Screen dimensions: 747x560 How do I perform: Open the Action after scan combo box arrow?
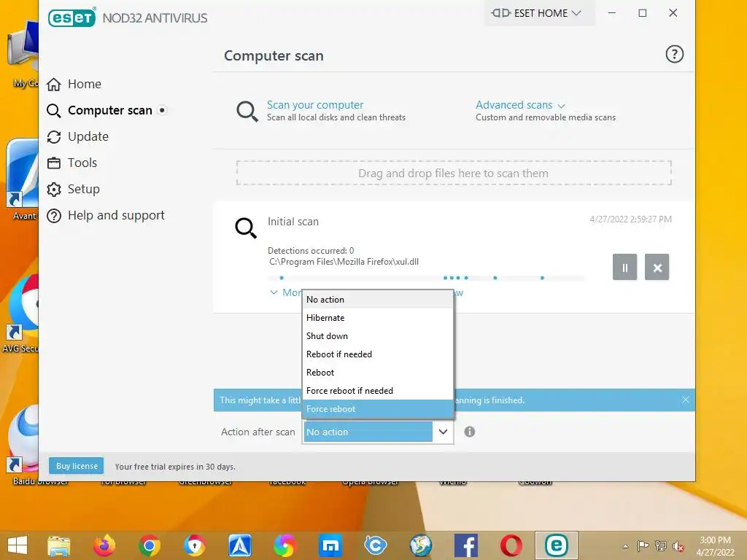click(443, 432)
